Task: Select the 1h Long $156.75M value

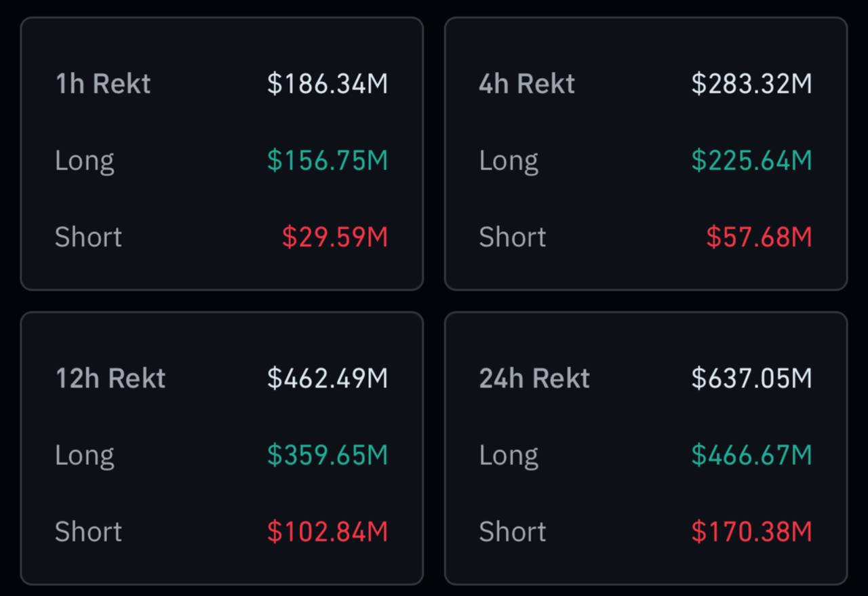Action: (x=327, y=161)
